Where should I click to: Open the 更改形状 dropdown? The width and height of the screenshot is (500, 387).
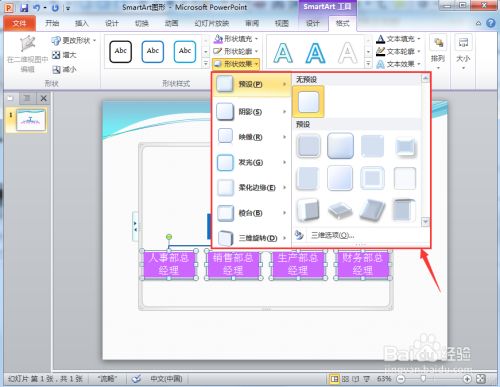(74, 41)
